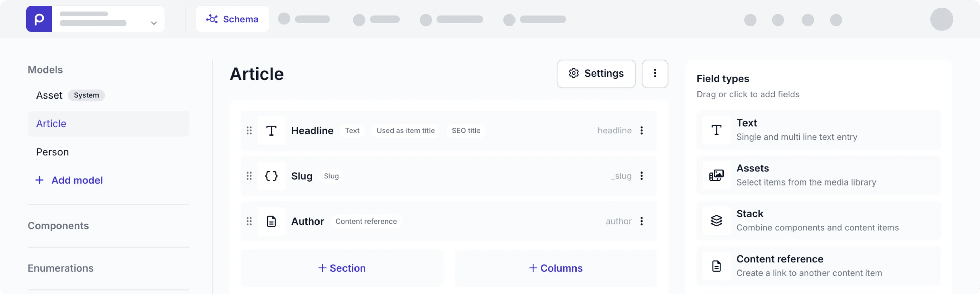
Task: Click the purple Prepr logo icon
Action: pos(39,19)
